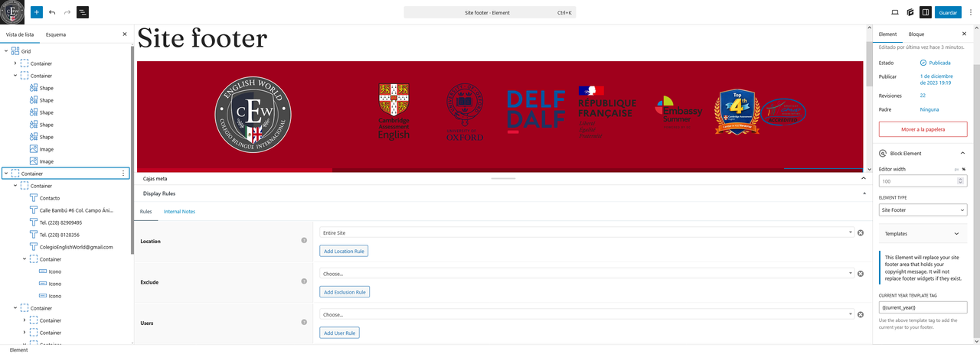Image resolution: width=980 pixels, height=354 pixels.
Task: Save changes with the Guardar button
Action: coord(948,12)
